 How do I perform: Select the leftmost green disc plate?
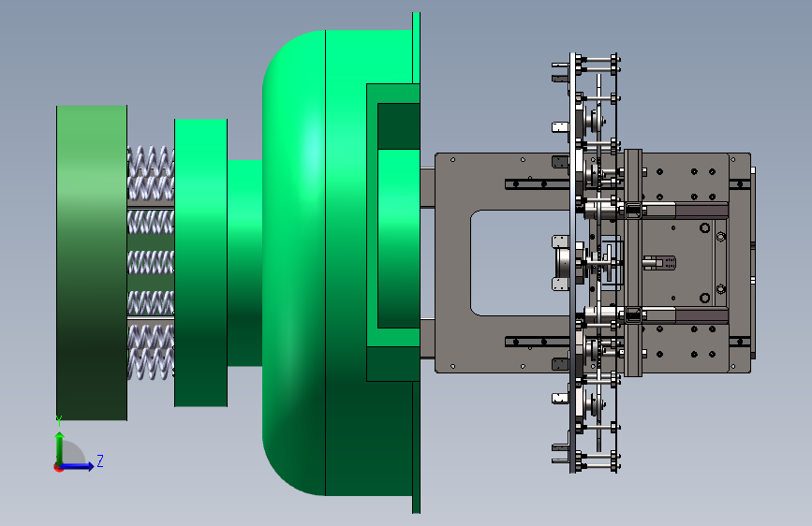point(92,263)
